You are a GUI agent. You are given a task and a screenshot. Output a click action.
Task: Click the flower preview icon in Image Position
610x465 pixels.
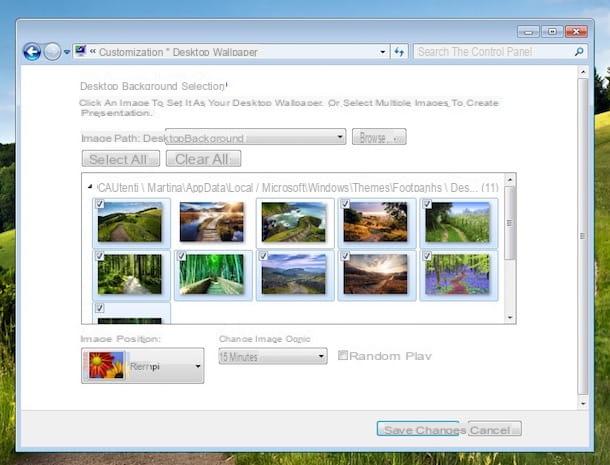coord(106,365)
